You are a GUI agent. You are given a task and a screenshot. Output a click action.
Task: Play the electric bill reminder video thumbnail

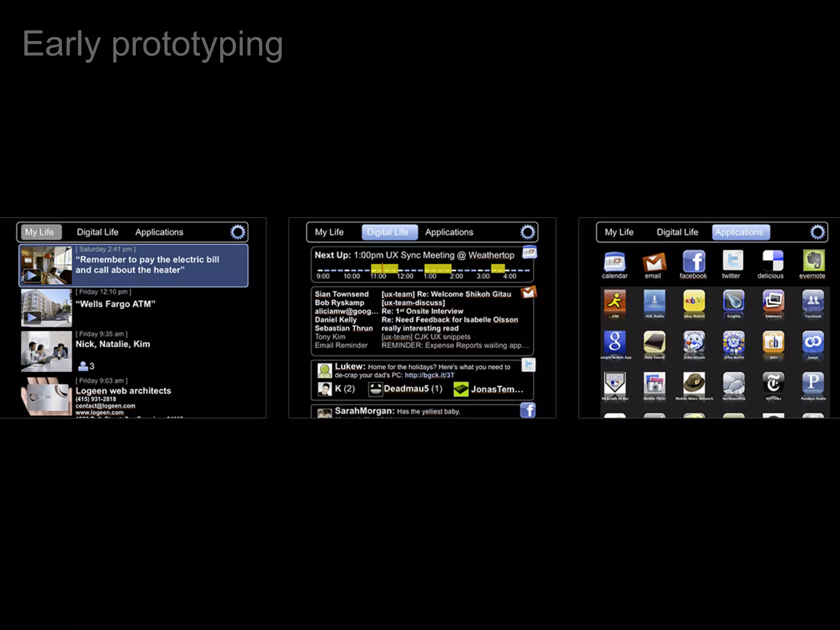(32, 276)
